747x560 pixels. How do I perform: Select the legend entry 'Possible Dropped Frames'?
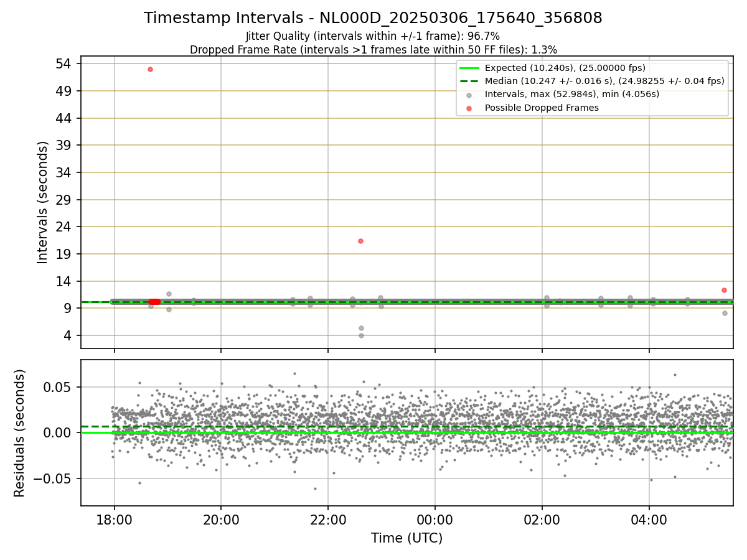(x=542, y=108)
